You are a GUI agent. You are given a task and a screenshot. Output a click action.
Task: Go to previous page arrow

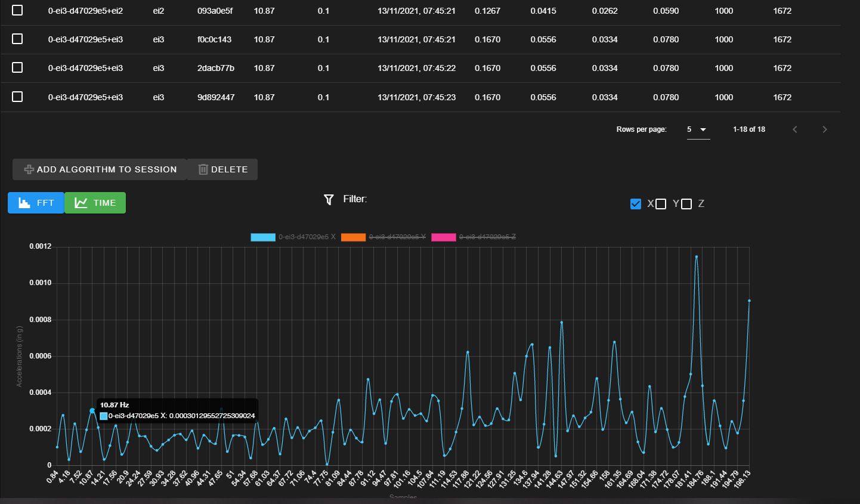click(795, 129)
